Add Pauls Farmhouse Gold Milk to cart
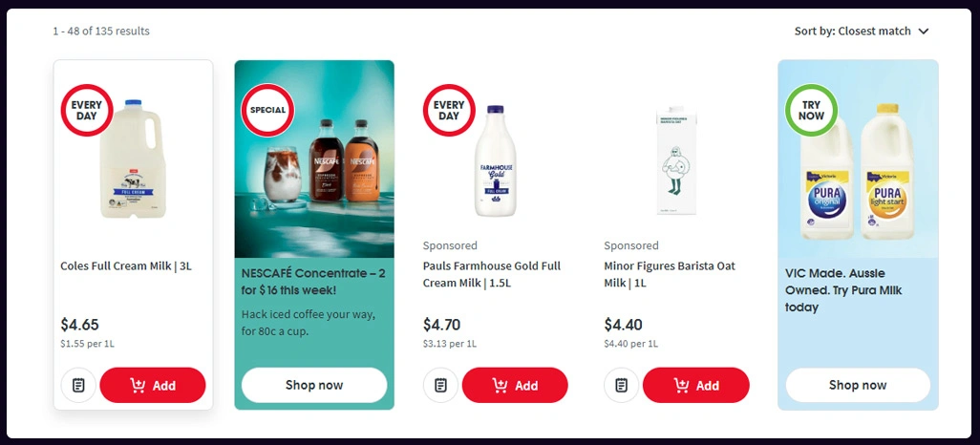980x445 pixels. (515, 386)
